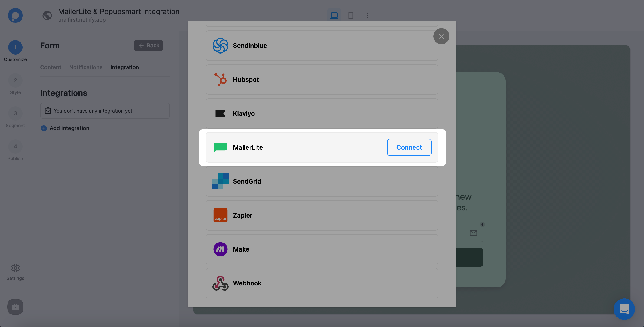Image resolution: width=644 pixels, height=327 pixels.
Task: Select the Klaviyo integration icon
Action: pos(220,113)
